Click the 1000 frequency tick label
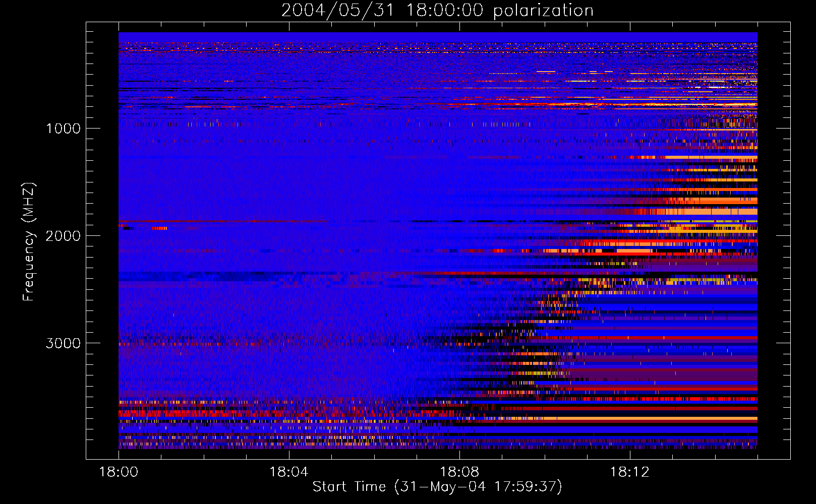The height and width of the screenshot is (504, 816). (63, 129)
